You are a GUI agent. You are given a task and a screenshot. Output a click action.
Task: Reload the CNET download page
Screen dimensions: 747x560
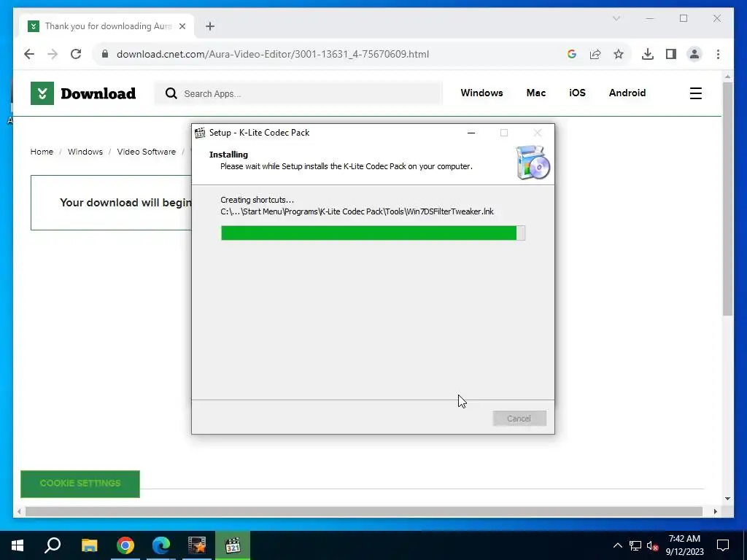pos(76,54)
